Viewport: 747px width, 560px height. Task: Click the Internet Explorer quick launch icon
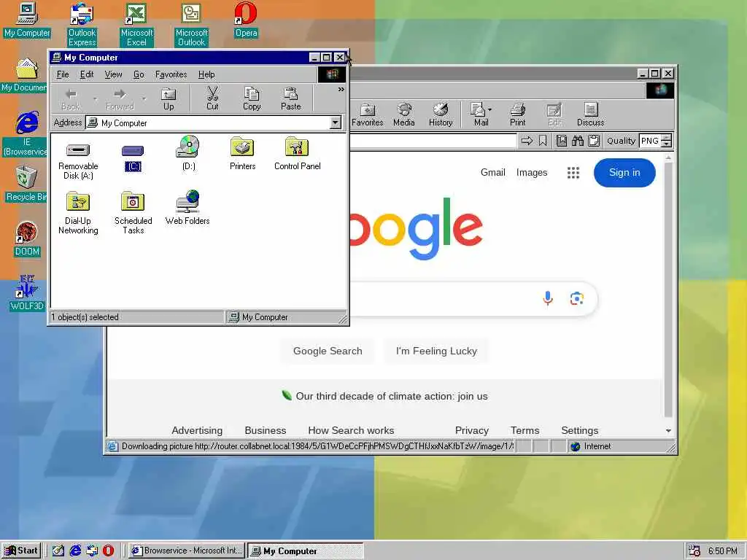click(75, 551)
